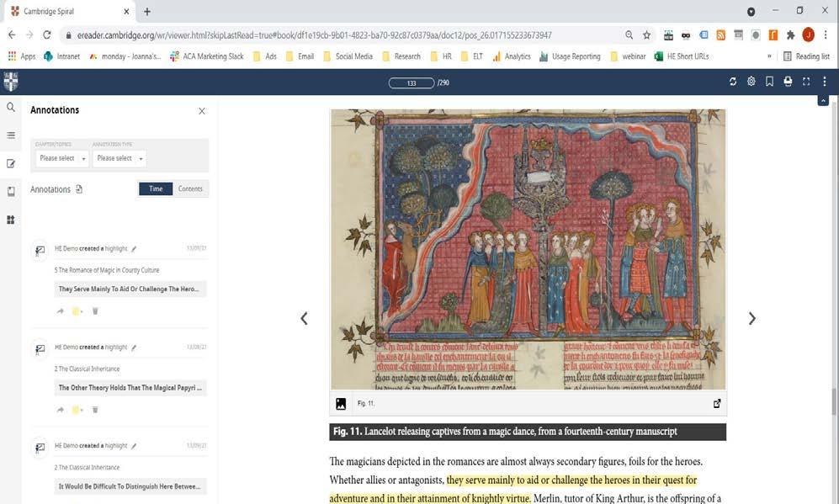
Task: Print the page with the printer icon
Action: (x=788, y=82)
